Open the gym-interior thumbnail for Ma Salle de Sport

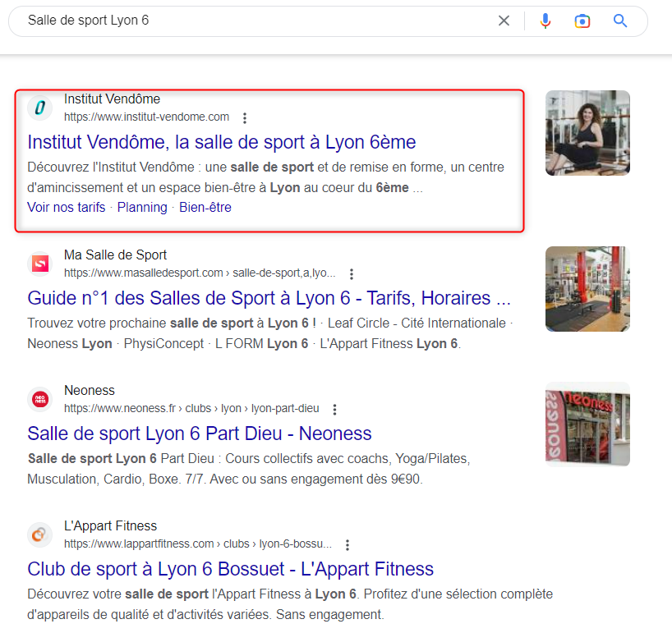click(587, 289)
